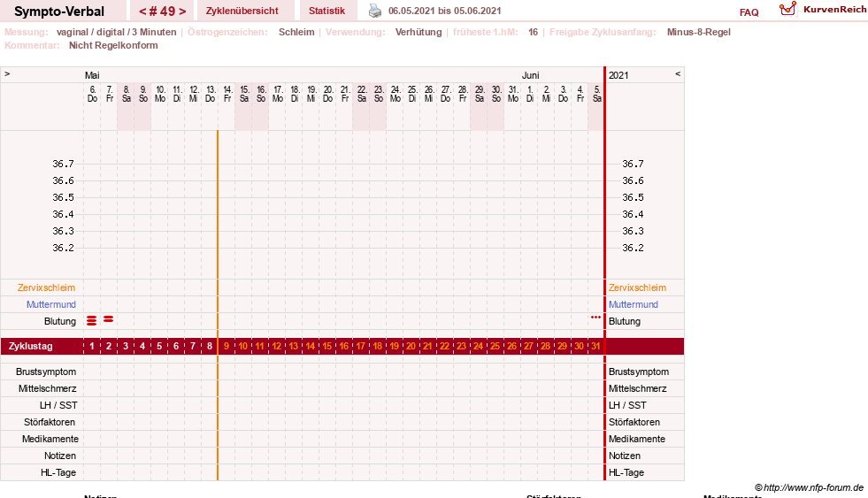Click the right Zervixschleim label
Viewport: 868px width, 498px height.
point(637,287)
